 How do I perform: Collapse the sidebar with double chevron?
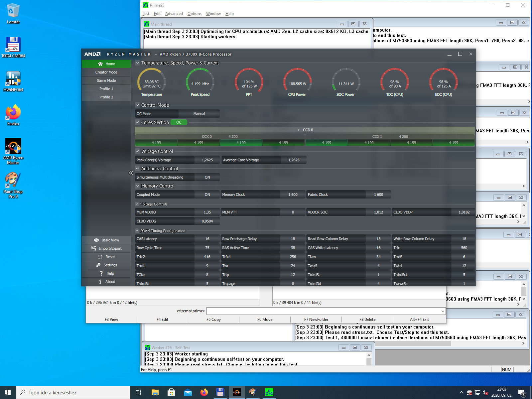pyautogui.click(x=131, y=173)
